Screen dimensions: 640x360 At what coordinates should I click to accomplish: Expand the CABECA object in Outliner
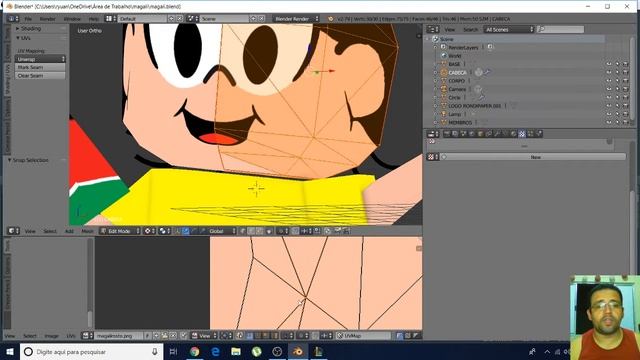[436, 73]
